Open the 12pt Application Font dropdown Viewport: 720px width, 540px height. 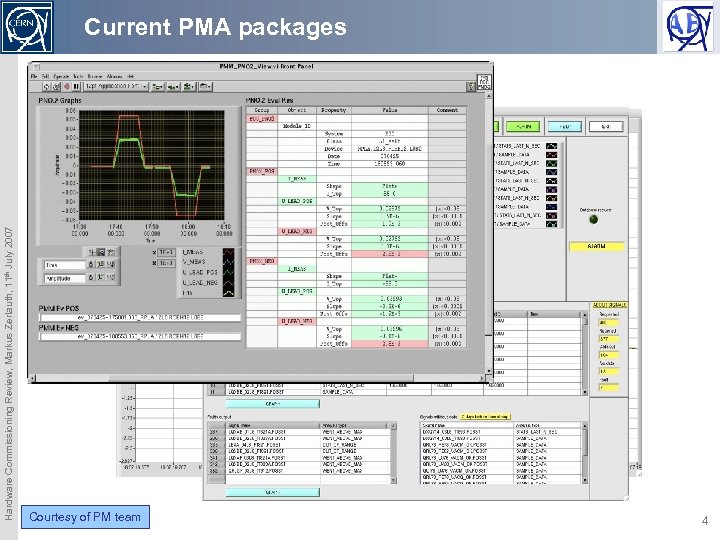tap(116, 86)
